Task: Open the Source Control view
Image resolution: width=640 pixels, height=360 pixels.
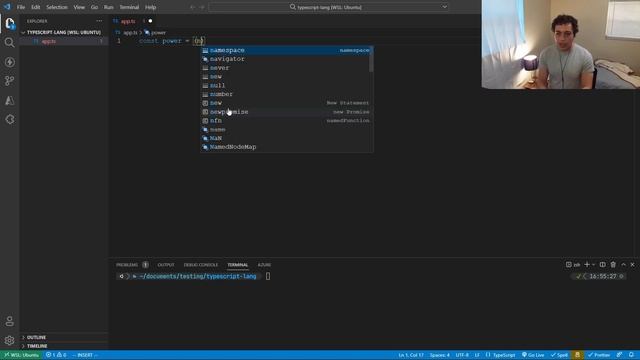Action: point(9,81)
